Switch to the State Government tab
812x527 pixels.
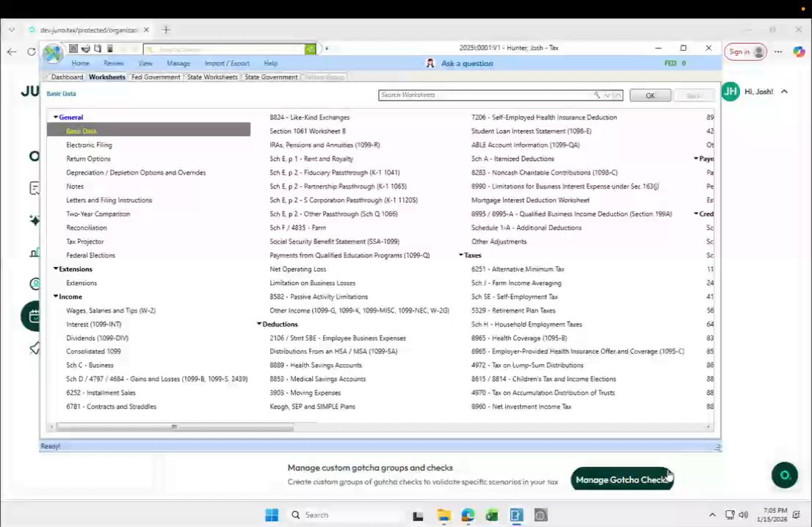click(x=272, y=77)
